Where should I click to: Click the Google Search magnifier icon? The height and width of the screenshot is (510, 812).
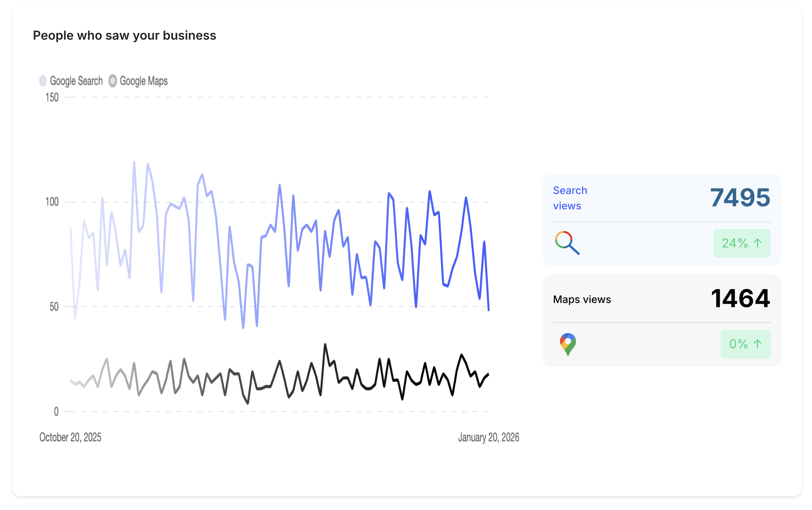567,243
